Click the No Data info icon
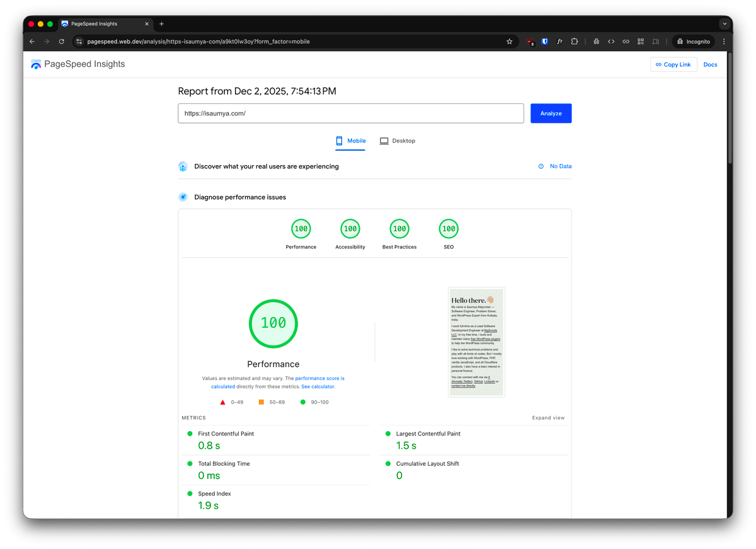This screenshot has height=549, width=756. 541,166
